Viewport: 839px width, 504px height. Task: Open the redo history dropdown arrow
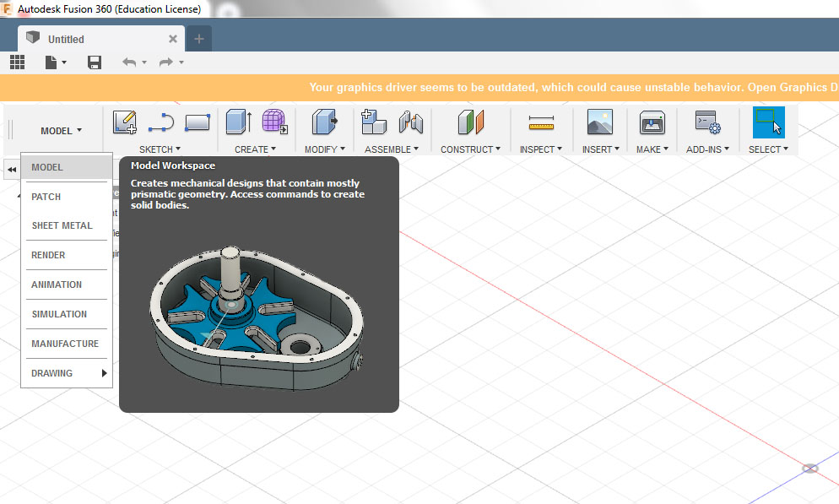tap(181, 62)
